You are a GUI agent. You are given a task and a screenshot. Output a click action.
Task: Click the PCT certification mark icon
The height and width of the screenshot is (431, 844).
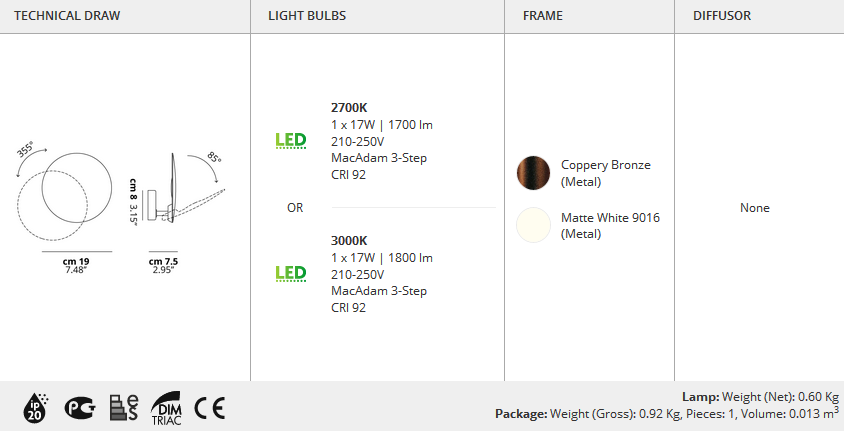pos(80,408)
